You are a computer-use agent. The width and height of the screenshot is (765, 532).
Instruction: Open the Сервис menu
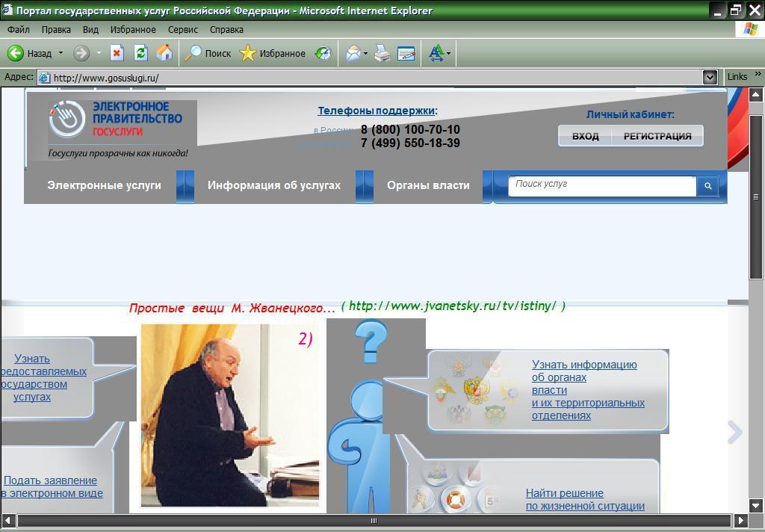(x=183, y=29)
